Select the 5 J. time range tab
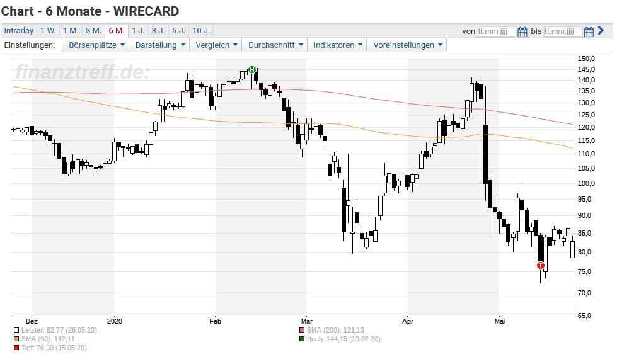Viewport: 617px width, 364px height. point(178,31)
